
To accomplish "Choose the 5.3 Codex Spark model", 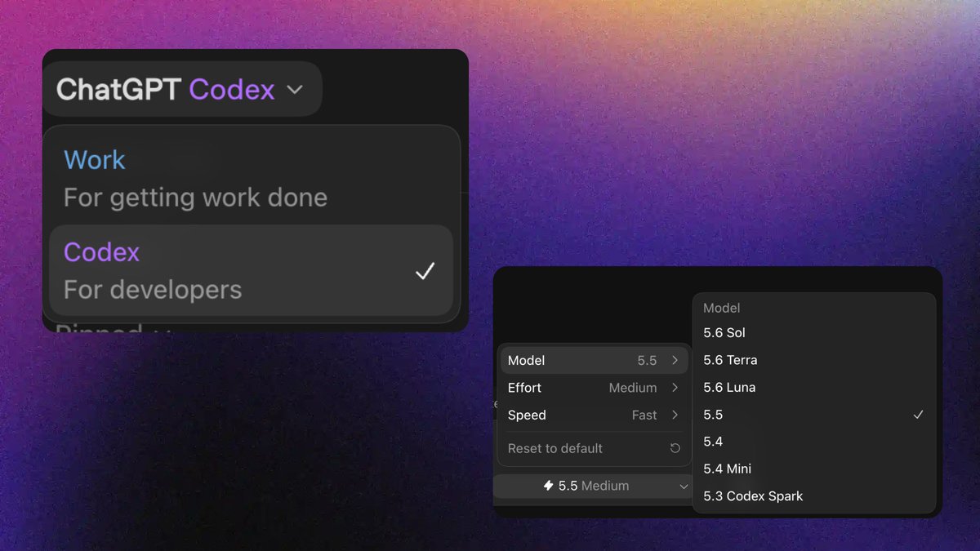I will [813, 496].
